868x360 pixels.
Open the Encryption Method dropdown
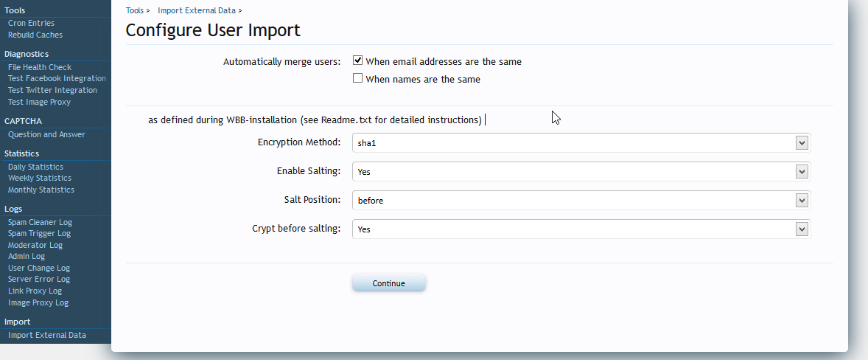(581, 143)
